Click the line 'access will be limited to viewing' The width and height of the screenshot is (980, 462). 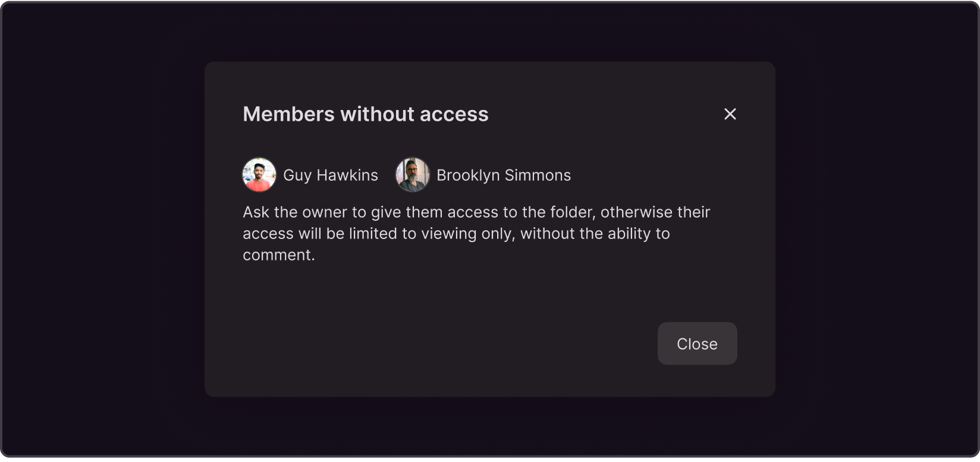click(x=456, y=234)
